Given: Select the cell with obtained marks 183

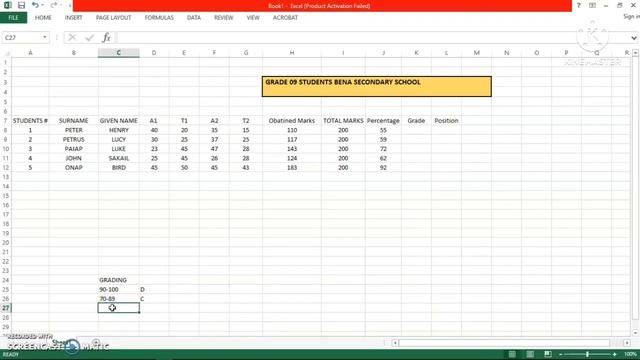Looking at the screenshot, I should tap(292, 168).
